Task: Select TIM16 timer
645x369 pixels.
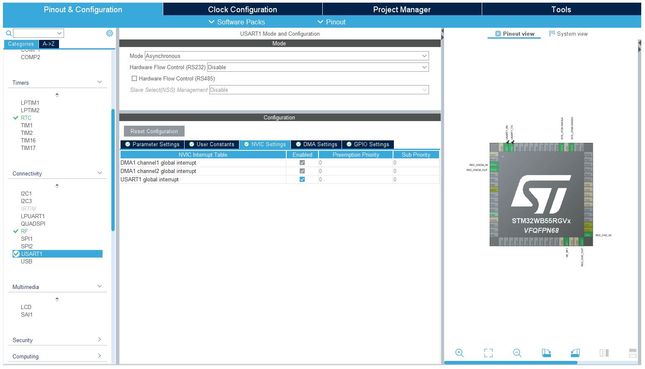Action: (28, 140)
